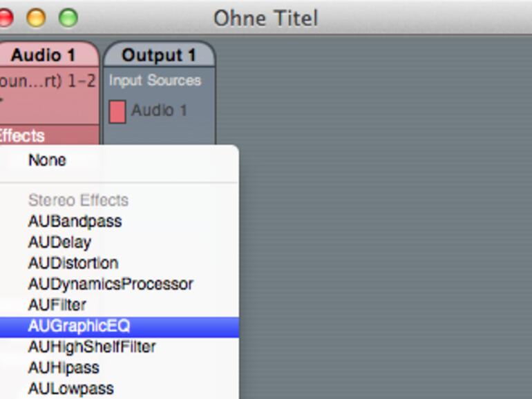Select AUGraphicEQ from the effects menu
This screenshot has width=532, height=399.
[x=79, y=326]
